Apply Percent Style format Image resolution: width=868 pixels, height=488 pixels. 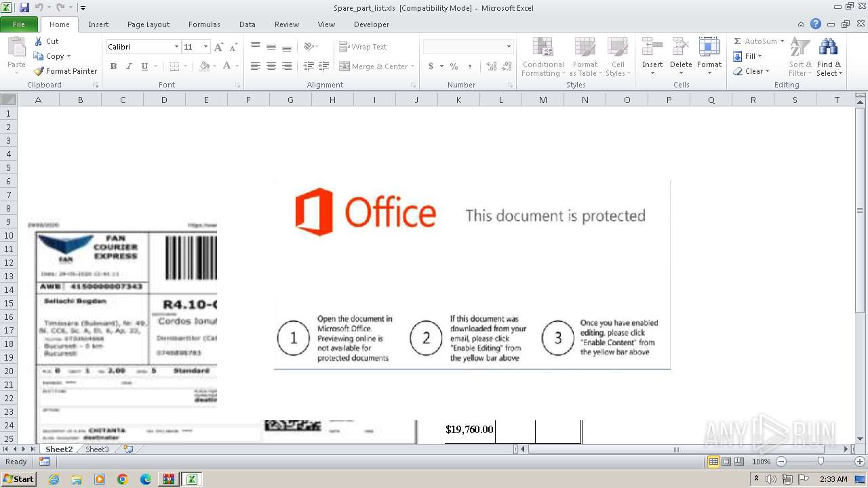point(454,66)
